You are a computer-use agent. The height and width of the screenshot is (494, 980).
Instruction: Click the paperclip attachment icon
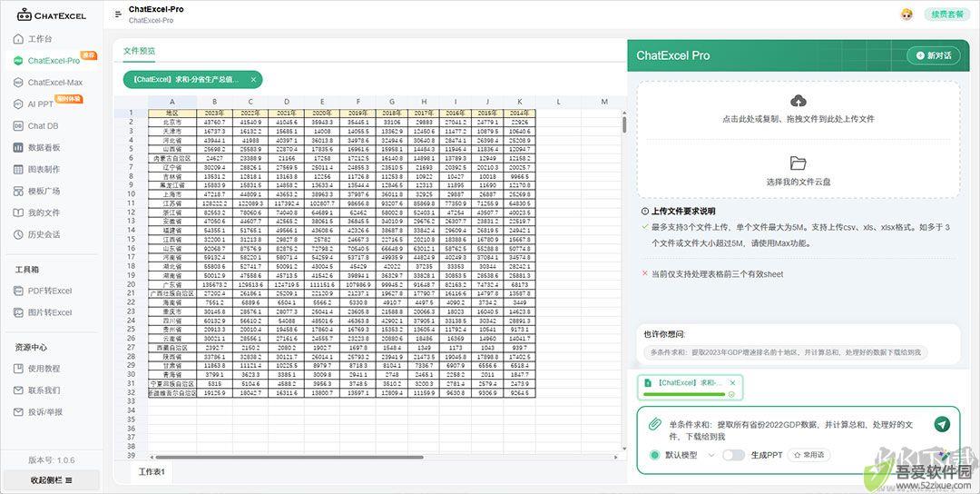pos(654,425)
